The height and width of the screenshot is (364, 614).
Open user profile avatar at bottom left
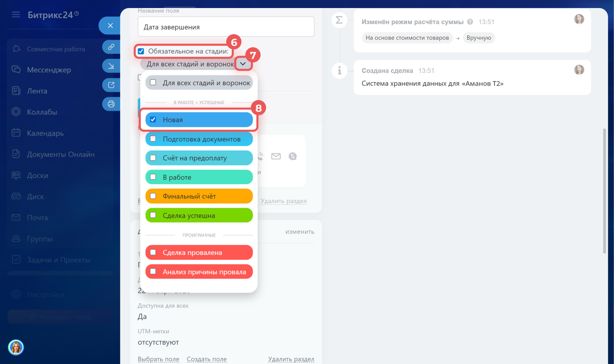(x=16, y=347)
